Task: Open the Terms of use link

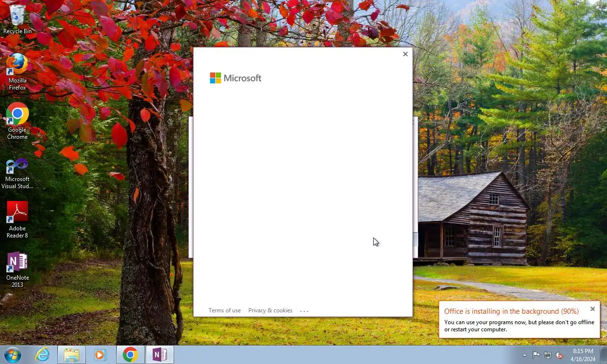Action: point(224,310)
